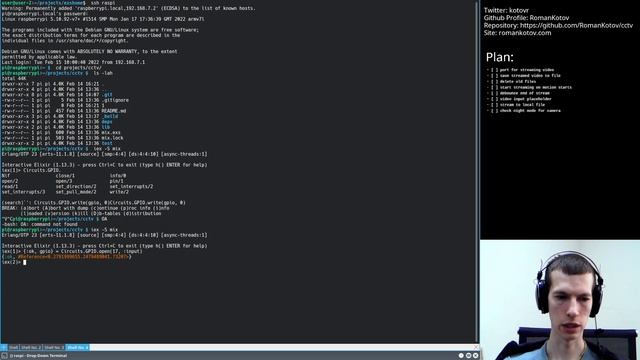Click the new session button in tab bar
Viewport: 640px width, 360px height.
4,347
